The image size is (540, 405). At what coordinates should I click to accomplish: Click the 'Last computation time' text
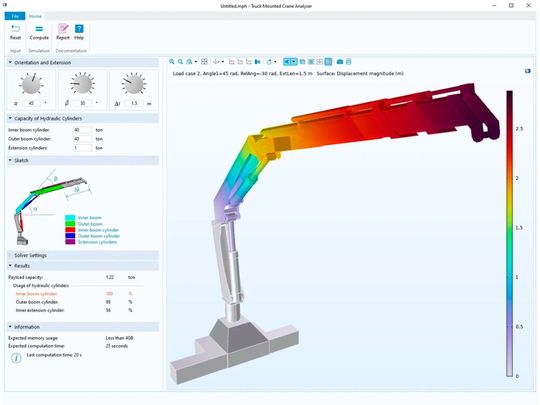pos(54,355)
